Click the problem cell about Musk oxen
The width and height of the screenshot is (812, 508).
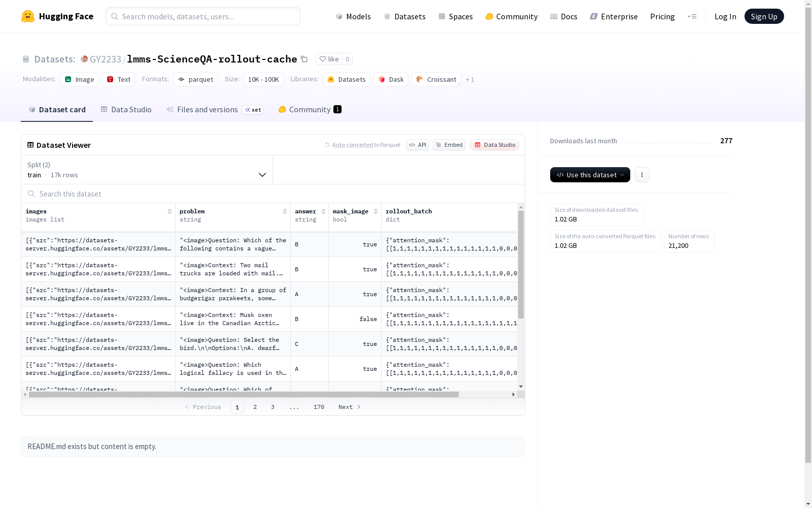[233, 319]
